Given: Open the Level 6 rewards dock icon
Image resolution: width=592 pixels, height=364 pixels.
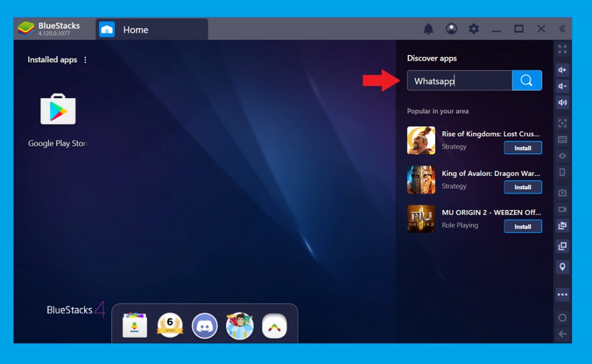Looking at the screenshot, I should [170, 325].
